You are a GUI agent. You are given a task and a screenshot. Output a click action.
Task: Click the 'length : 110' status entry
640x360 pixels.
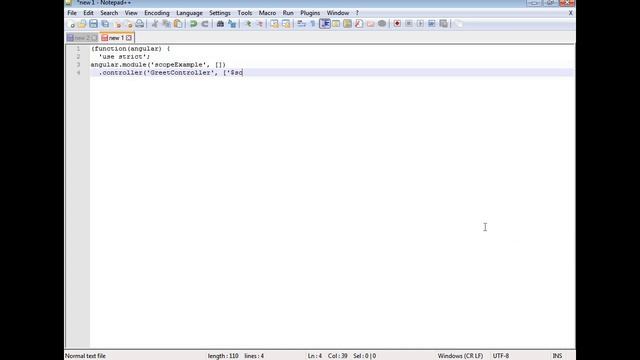[x=223, y=356]
